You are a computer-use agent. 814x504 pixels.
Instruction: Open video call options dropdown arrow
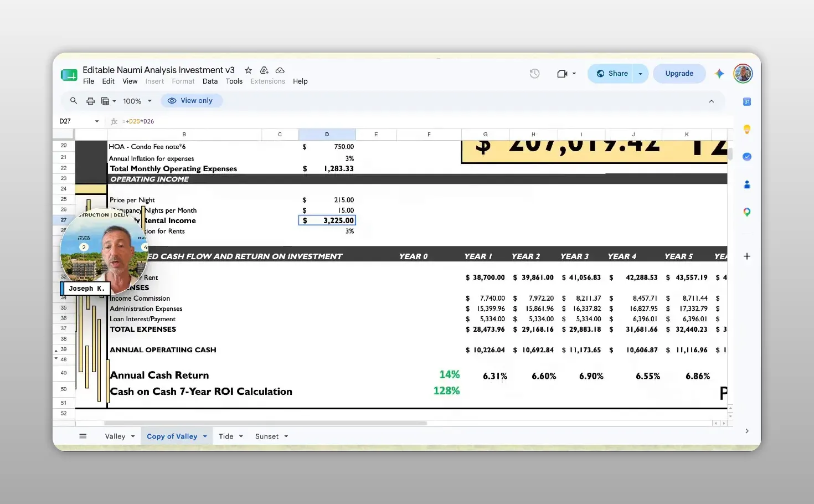574,74
